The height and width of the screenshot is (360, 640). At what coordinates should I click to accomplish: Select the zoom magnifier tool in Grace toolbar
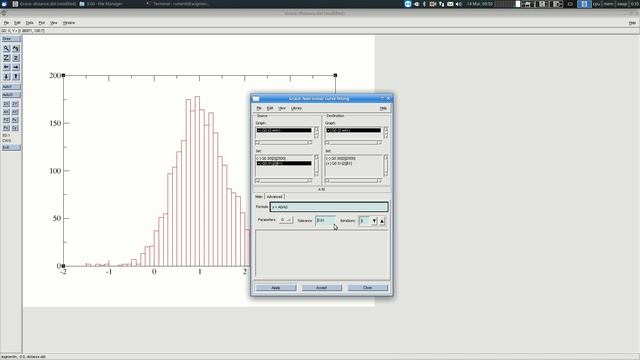click(7, 49)
